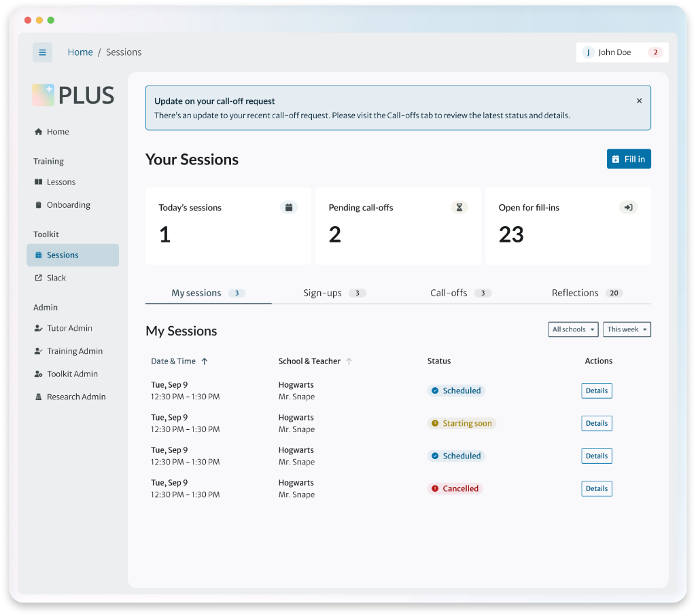Screen dimensions: 696x616
Task: Open Details for the Cancelled session
Action: (x=597, y=489)
